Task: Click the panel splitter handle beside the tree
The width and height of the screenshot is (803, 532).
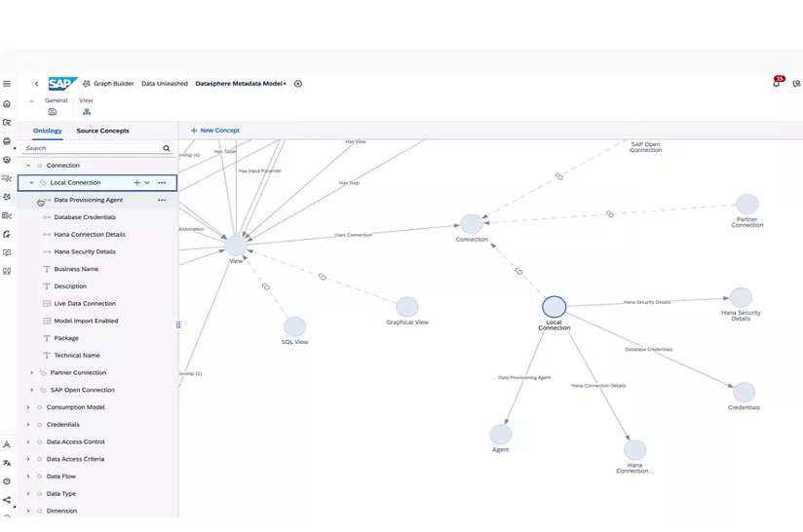Action: (x=178, y=324)
